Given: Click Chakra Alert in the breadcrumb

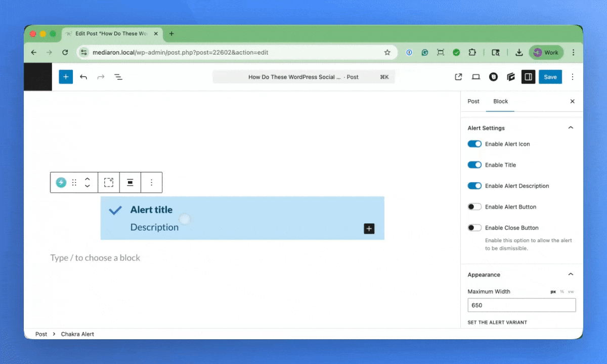Looking at the screenshot, I should coord(77,334).
